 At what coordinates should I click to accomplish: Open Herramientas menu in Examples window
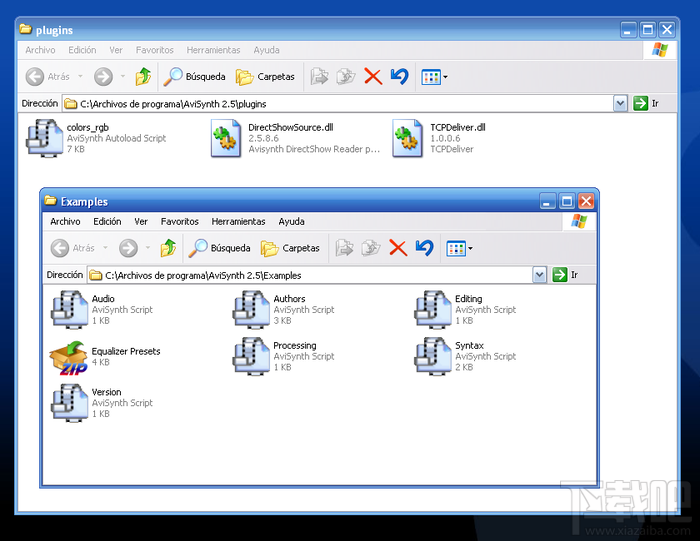238,221
